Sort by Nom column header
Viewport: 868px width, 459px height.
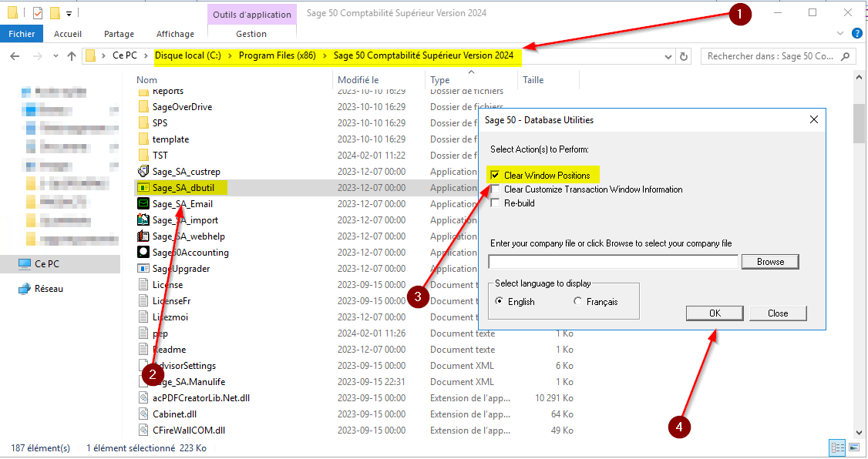[146, 79]
